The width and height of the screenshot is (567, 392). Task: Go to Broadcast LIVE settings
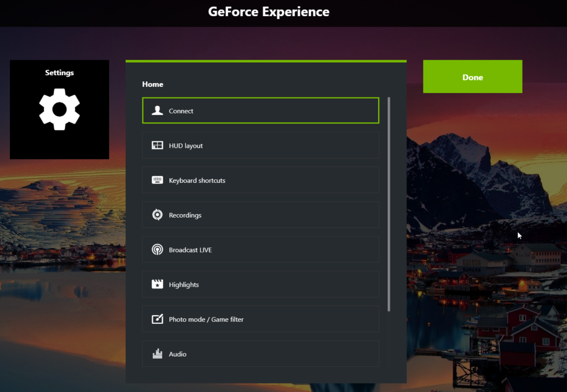click(x=261, y=249)
